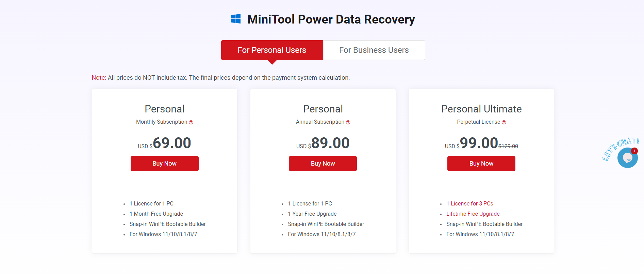This screenshot has height=276, width=644.
Task: Click the crossed-out $129.00 price
Action: [x=508, y=146]
